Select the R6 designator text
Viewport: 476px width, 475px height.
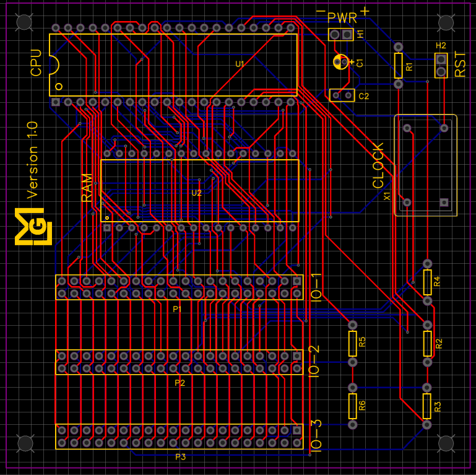(x=362, y=406)
